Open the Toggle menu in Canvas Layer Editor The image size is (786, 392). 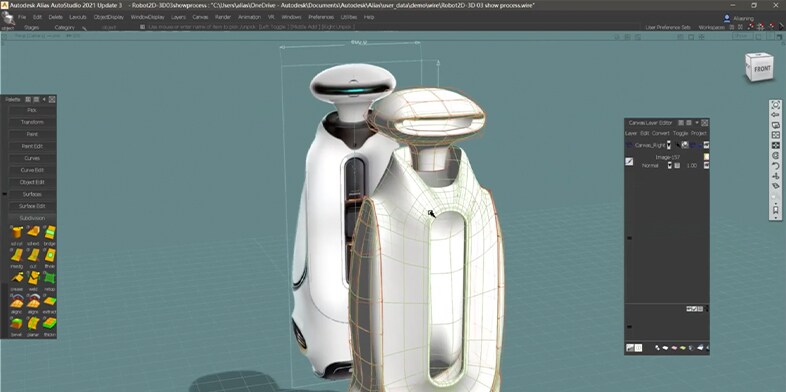click(x=680, y=133)
